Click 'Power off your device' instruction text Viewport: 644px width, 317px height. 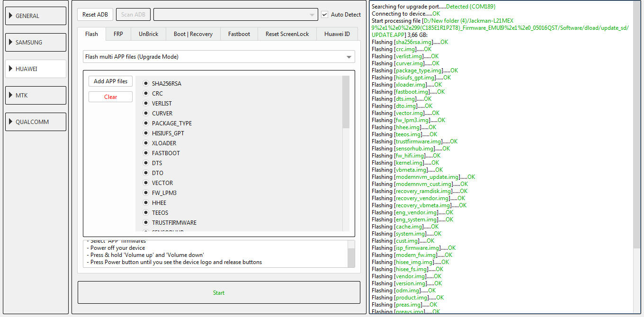[117, 248]
